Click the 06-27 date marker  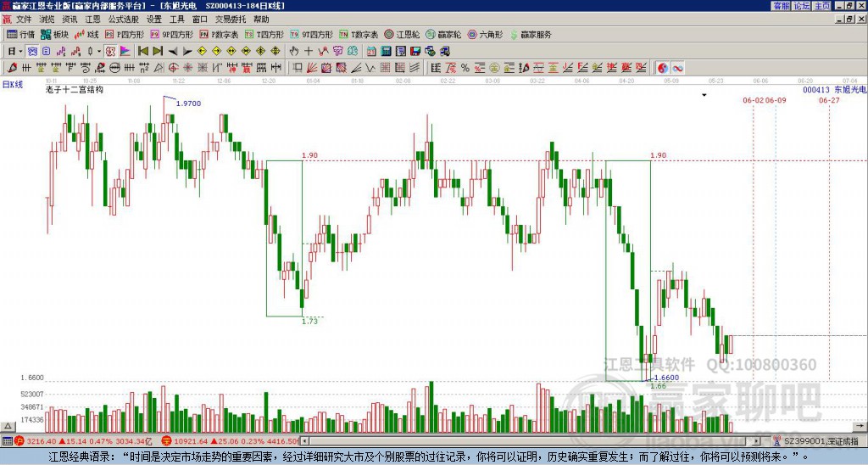(x=829, y=100)
